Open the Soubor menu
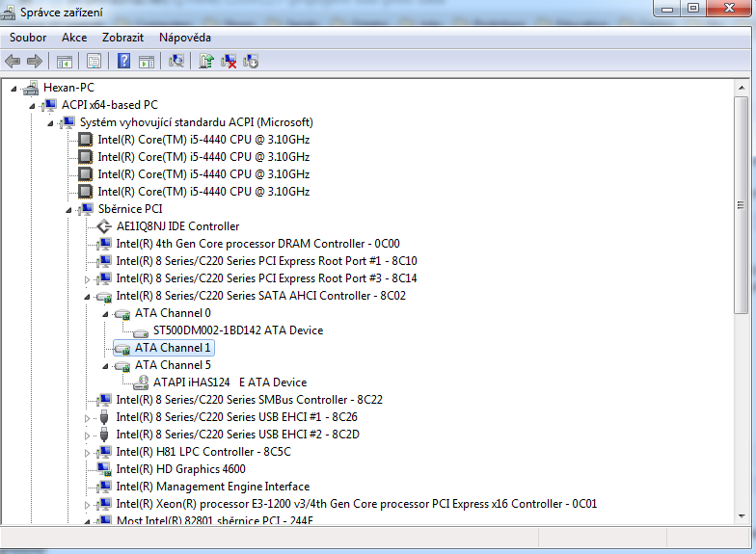The width and height of the screenshot is (756, 554). [28, 37]
